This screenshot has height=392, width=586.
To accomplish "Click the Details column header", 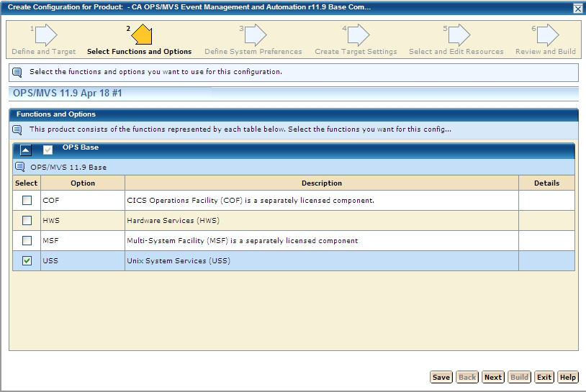I will pos(546,183).
